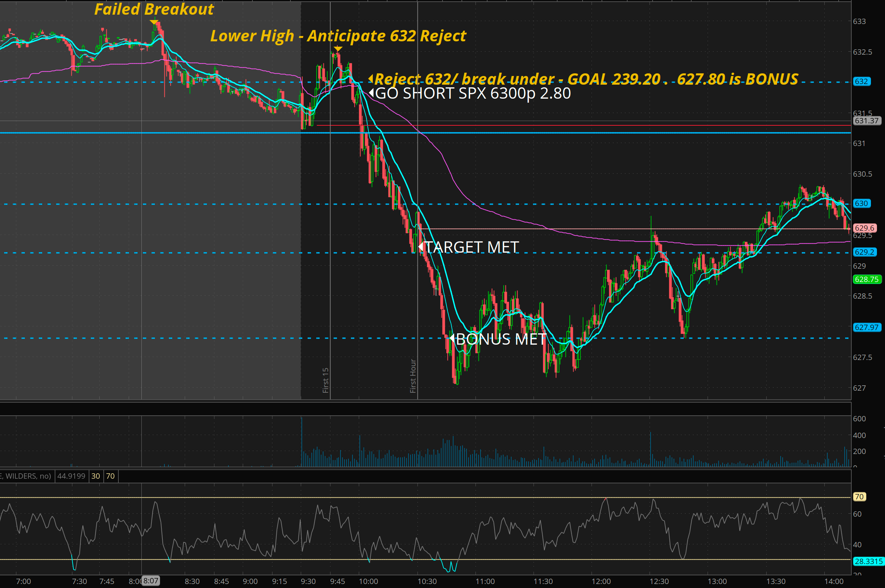The height and width of the screenshot is (588, 885).
Task: Click the First 15 vertical line label
Action: [326, 380]
